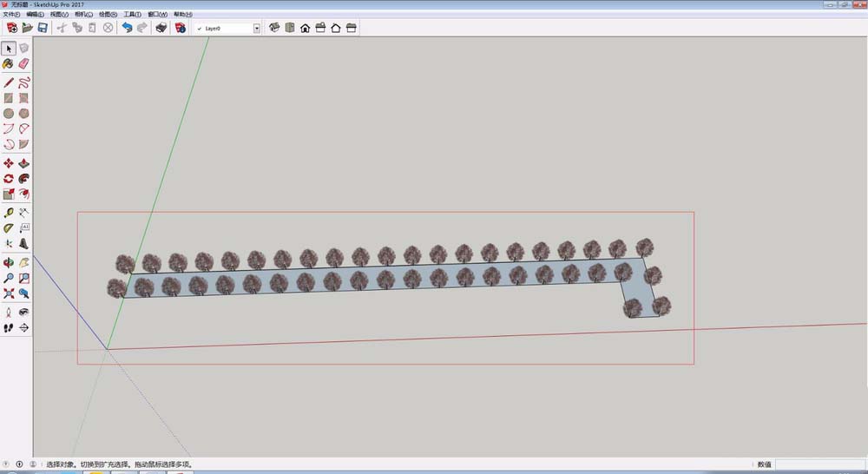The image size is (868, 474).
Task: Select the Follow Me tool
Action: (23, 179)
